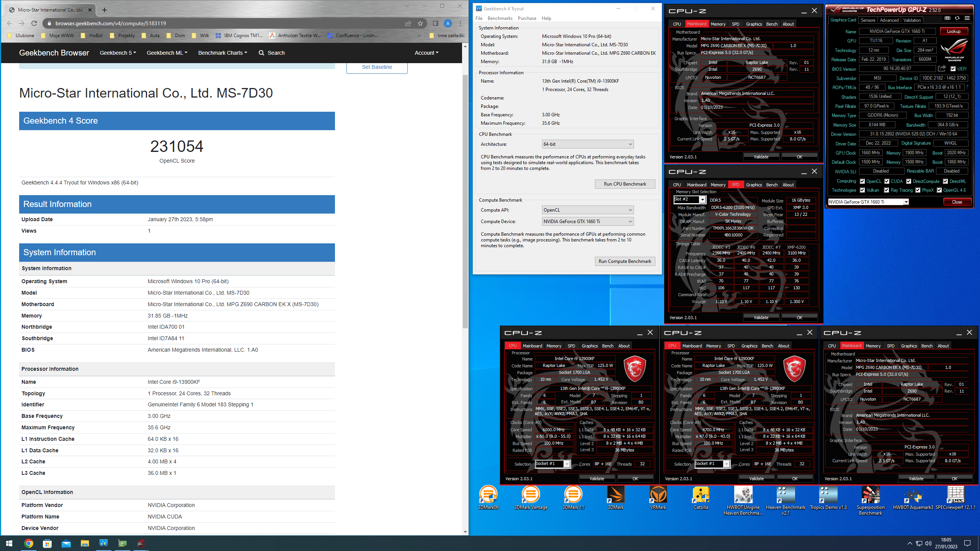Open the Heaven Benchmark v2.1 shortcut
The height and width of the screenshot is (551, 980).
[786, 500]
